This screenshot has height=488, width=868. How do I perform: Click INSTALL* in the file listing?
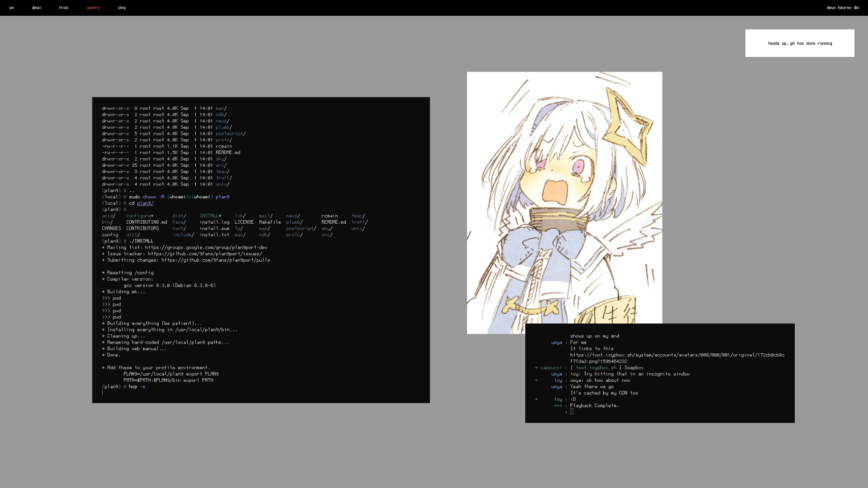(210, 216)
